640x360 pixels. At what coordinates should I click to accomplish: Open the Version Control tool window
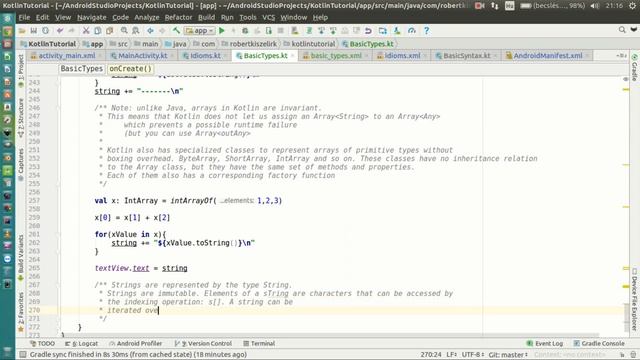click(203, 344)
